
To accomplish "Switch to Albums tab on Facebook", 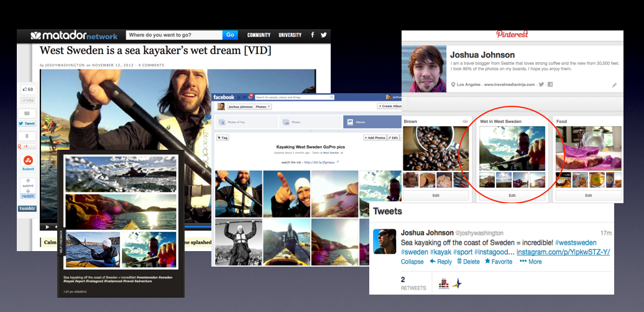I will 372,122.
